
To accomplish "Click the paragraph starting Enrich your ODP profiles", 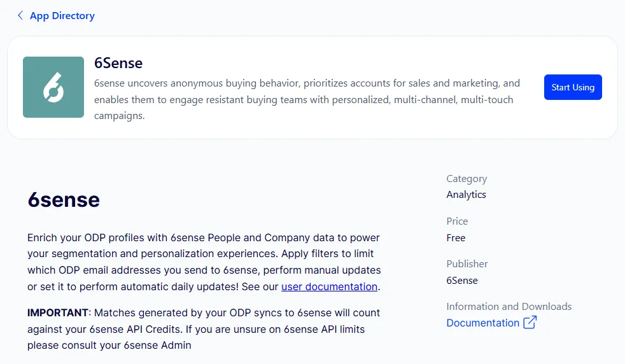I will (204, 262).
